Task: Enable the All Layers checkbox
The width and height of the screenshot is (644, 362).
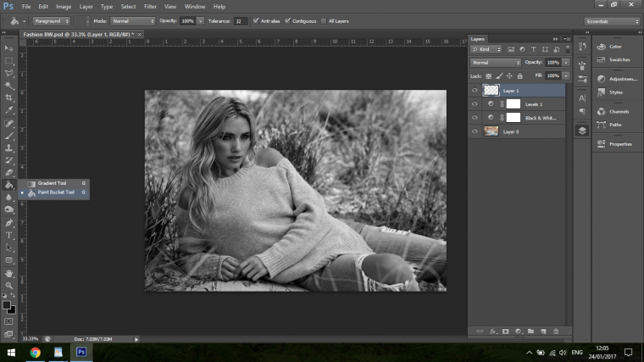Action: [x=324, y=21]
